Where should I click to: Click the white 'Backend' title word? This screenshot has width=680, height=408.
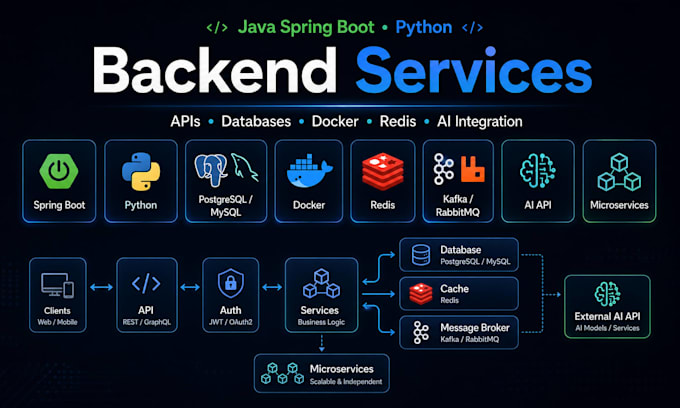point(215,70)
